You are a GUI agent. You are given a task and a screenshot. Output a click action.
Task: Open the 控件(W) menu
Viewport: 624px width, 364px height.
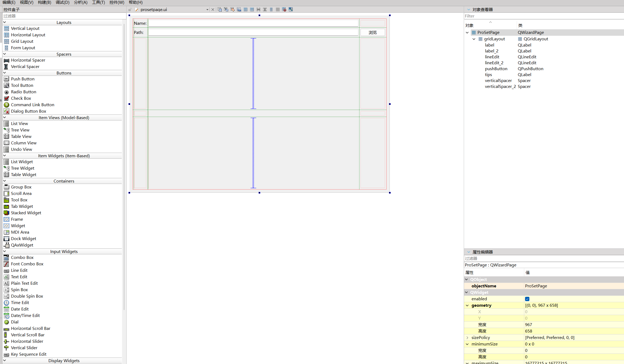coord(117,2)
